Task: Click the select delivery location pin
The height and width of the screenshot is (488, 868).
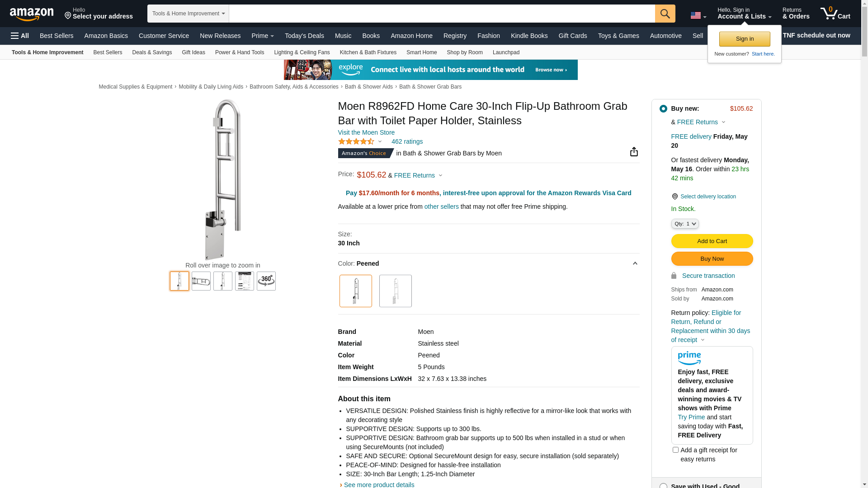Action: 675,197
